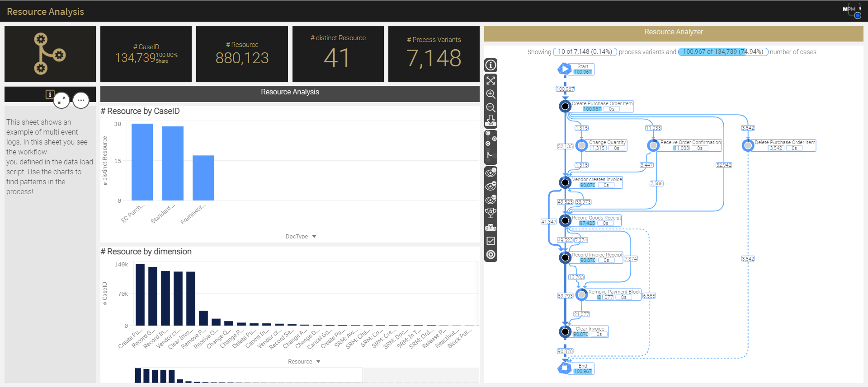Click the 32,942 edge label
The width and height of the screenshot is (868, 387).
click(x=723, y=165)
